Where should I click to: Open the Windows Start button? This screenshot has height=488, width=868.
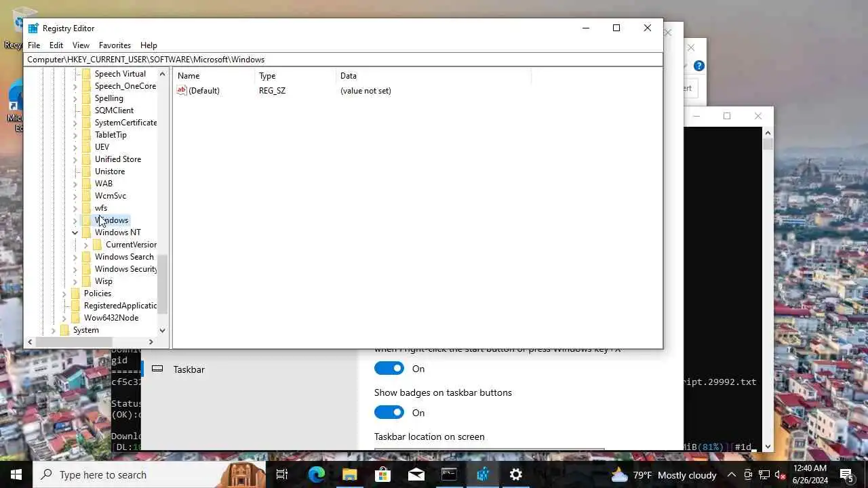click(x=16, y=474)
